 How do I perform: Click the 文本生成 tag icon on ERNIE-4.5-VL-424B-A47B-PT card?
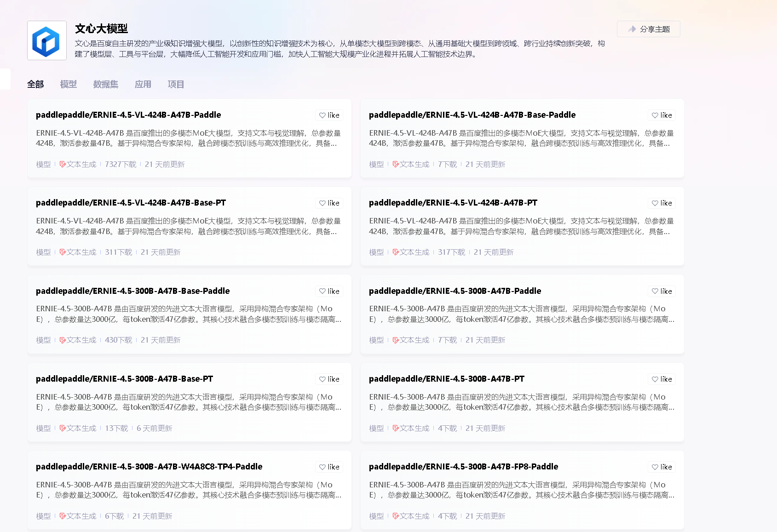coord(396,252)
